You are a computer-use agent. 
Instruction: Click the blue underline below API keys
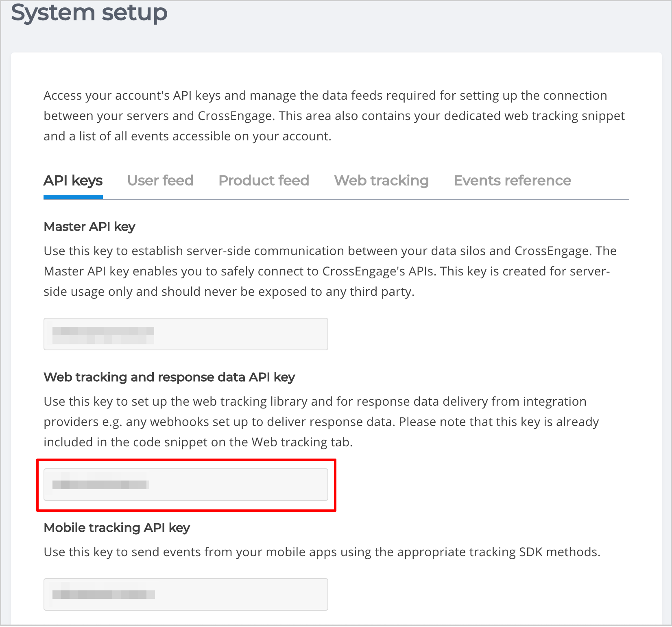(73, 197)
